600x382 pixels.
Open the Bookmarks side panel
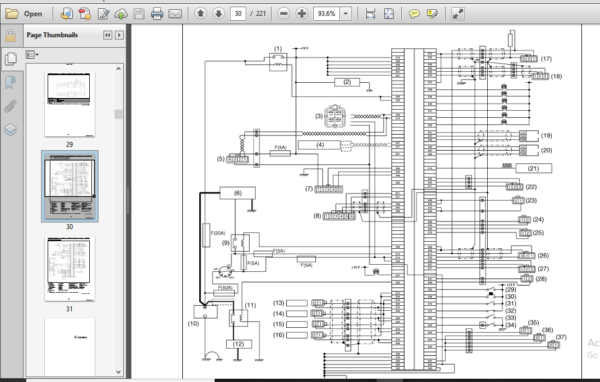(11, 82)
